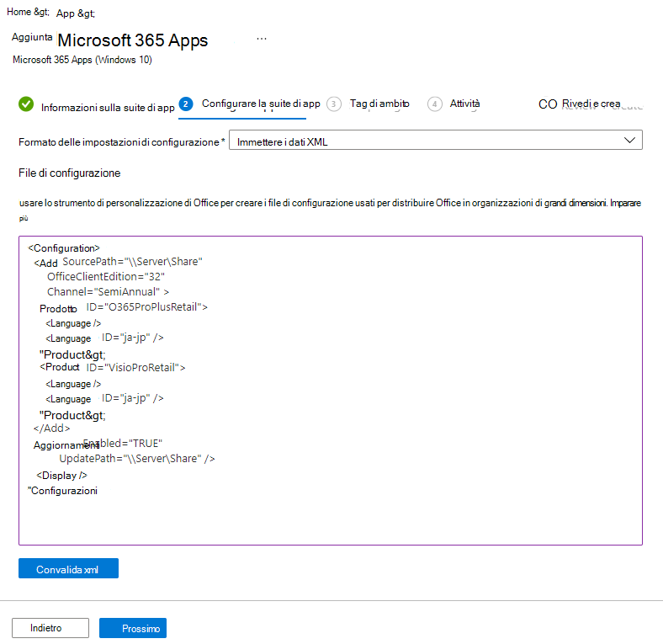Click the SourcePath="\\Server\Share" text

click(x=132, y=262)
